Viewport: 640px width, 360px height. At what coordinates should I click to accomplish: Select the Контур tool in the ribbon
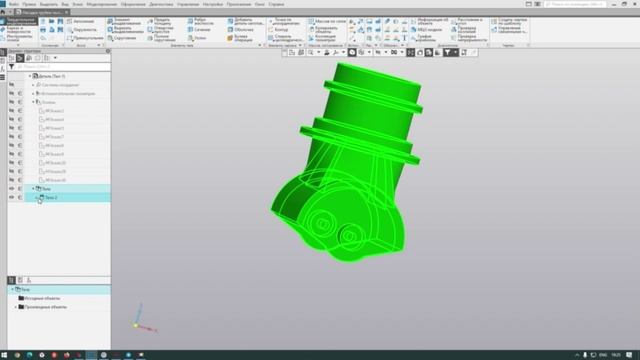(x=278, y=30)
